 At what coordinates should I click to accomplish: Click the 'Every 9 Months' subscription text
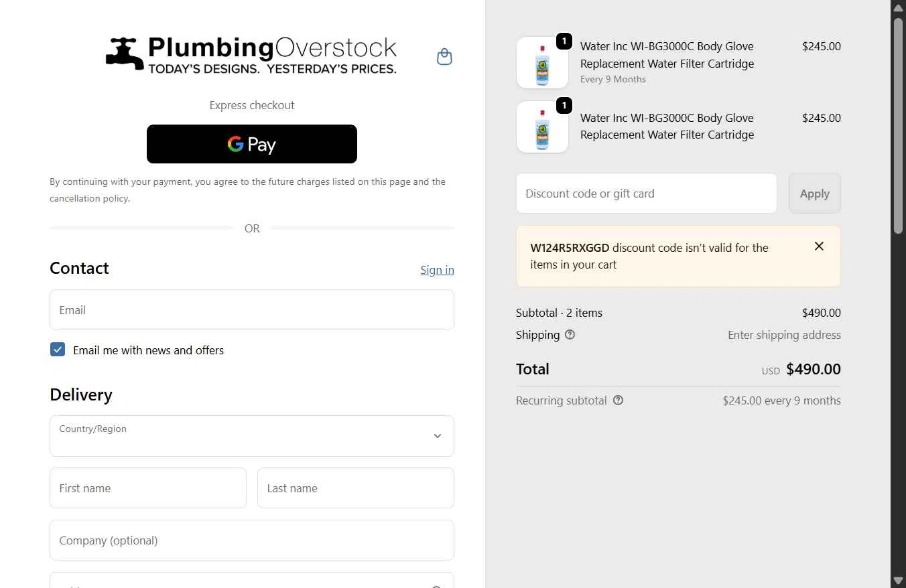613,79
